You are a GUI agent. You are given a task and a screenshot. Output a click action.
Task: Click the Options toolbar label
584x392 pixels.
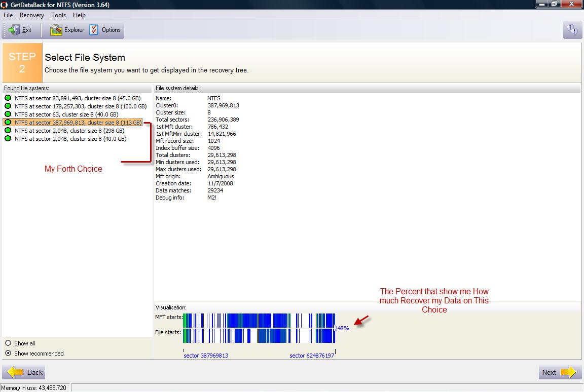(x=111, y=30)
